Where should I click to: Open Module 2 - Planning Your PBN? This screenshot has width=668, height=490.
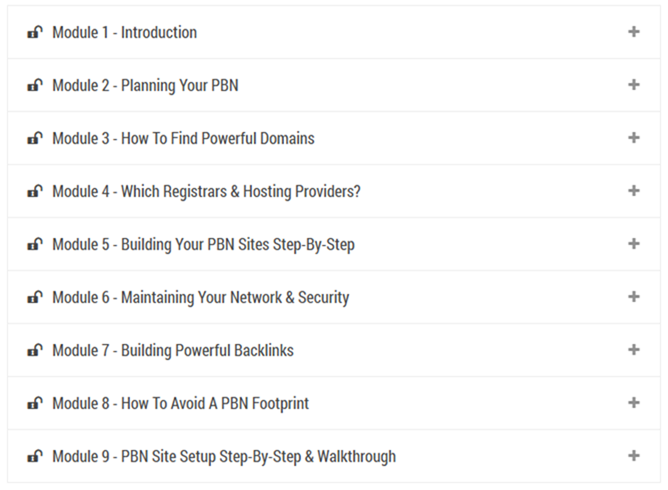[x=145, y=85]
